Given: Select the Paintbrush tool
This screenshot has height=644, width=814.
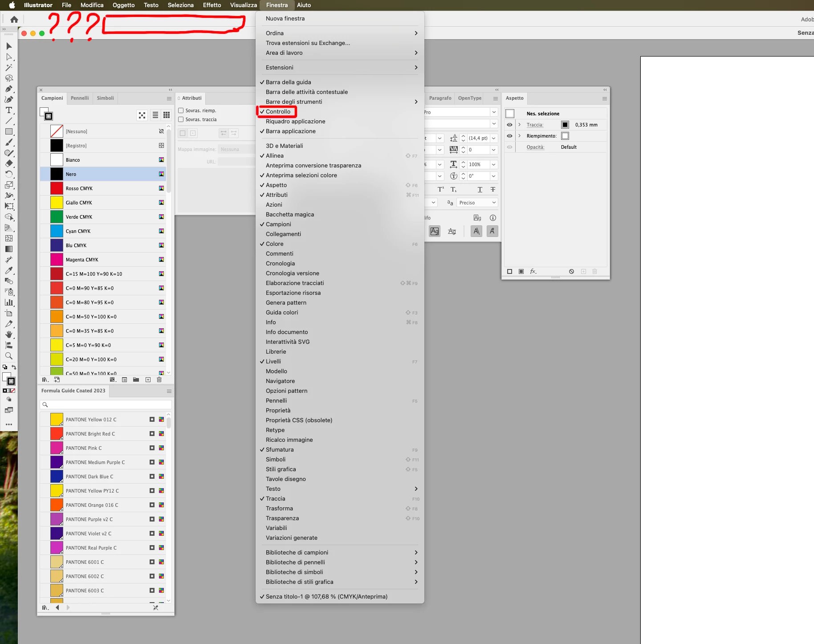Looking at the screenshot, I should [x=9, y=142].
